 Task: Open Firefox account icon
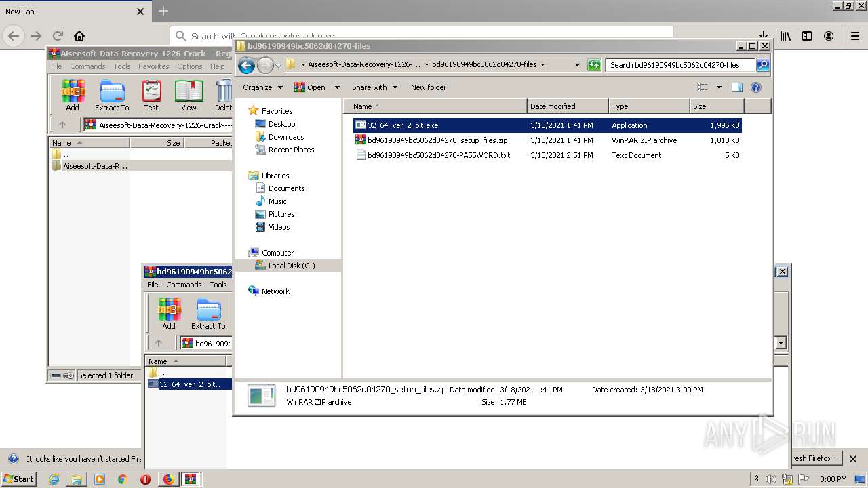829,36
